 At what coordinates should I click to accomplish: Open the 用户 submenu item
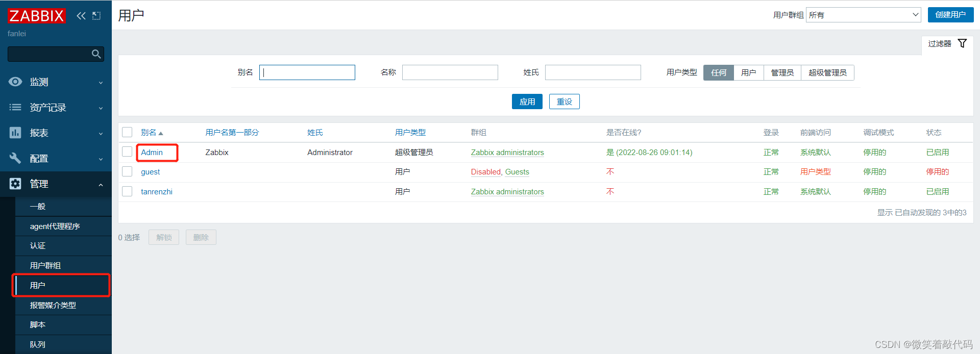[x=63, y=285]
